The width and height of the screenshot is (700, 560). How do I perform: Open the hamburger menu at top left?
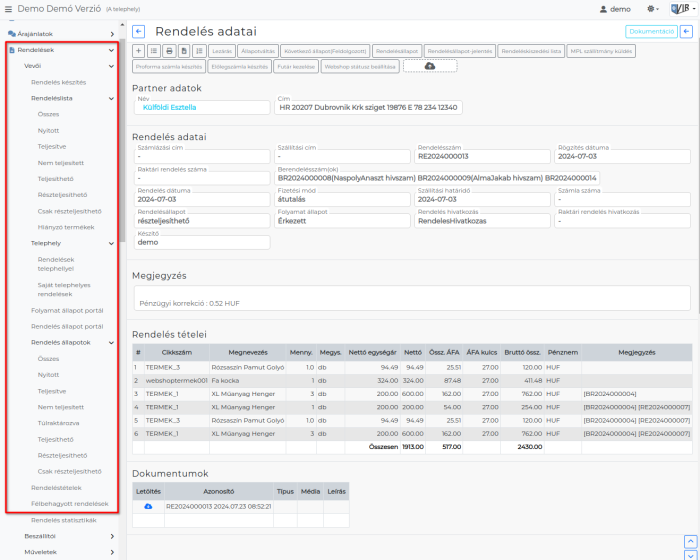[10, 8]
